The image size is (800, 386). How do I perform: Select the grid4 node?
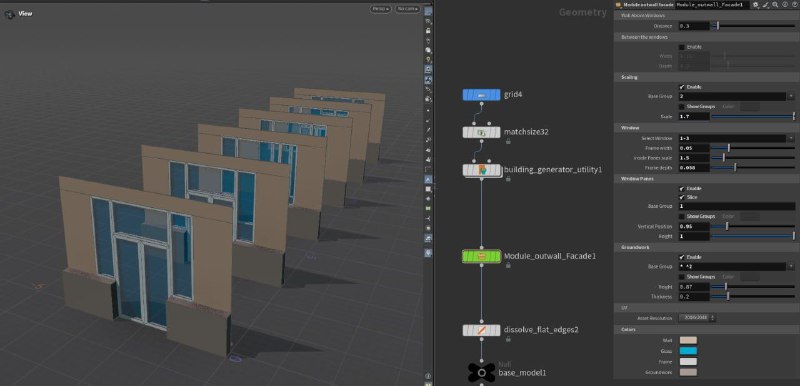point(481,95)
